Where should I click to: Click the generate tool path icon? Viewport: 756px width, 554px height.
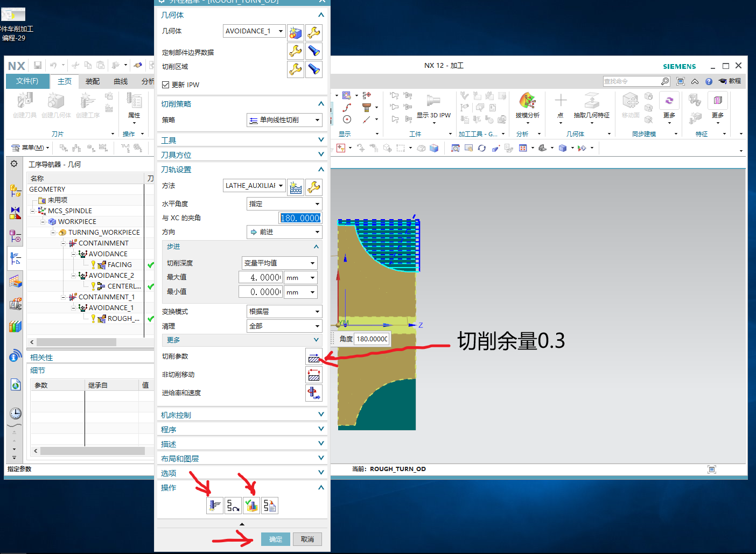(215, 506)
